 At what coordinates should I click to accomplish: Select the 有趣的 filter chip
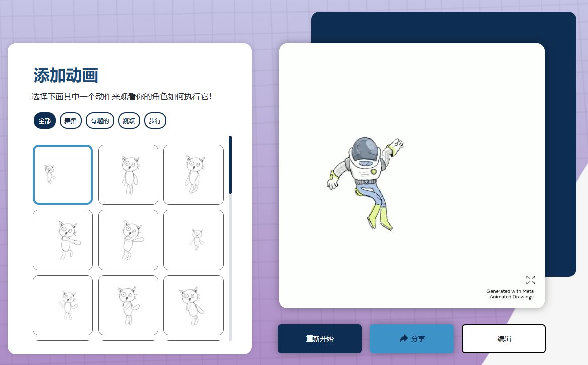(100, 120)
